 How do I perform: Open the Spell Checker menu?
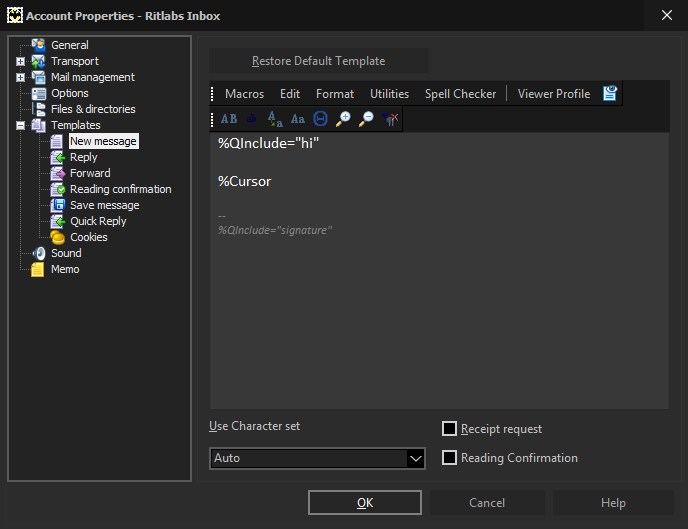[x=460, y=94]
